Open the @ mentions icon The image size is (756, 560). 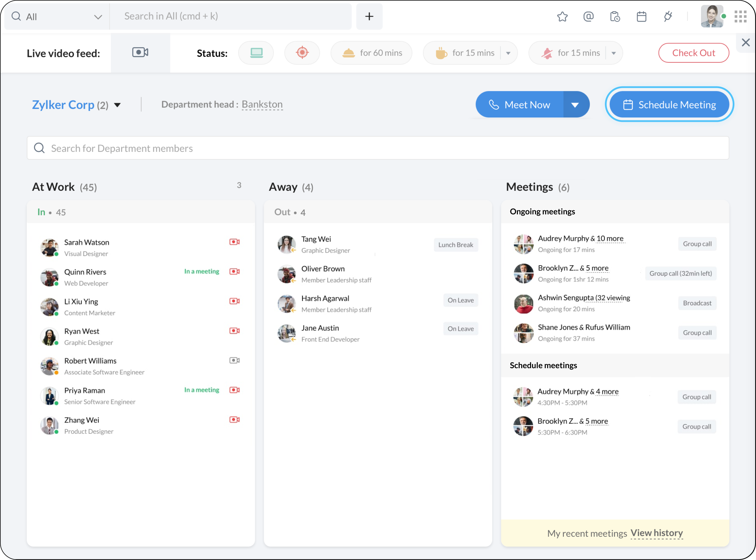point(588,17)
